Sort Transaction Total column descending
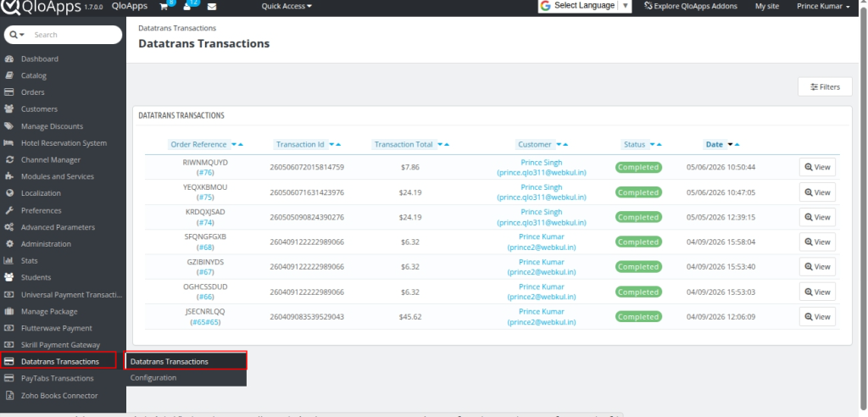This screenshot has width=868, height=417. [x=440, y=145]
